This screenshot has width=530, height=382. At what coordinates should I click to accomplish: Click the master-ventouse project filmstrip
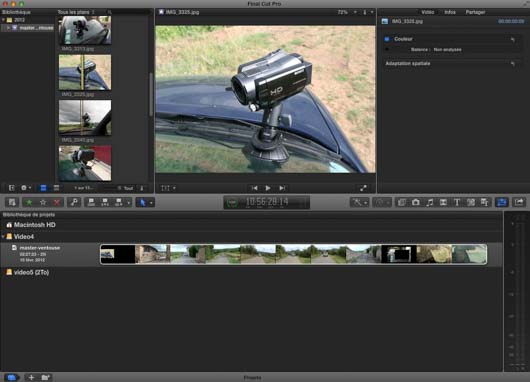click(293, 254)
